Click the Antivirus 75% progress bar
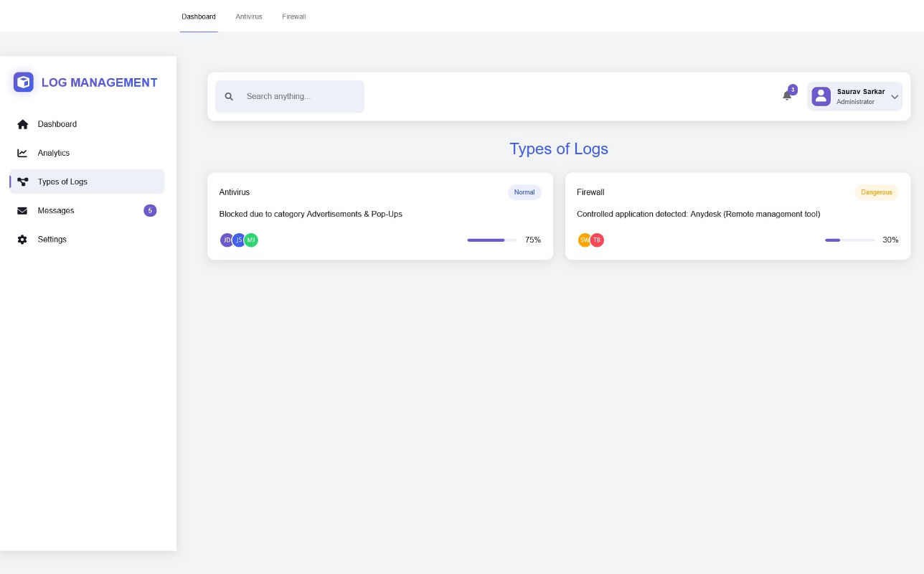This screenshot has width=924, height=574. 491,240
